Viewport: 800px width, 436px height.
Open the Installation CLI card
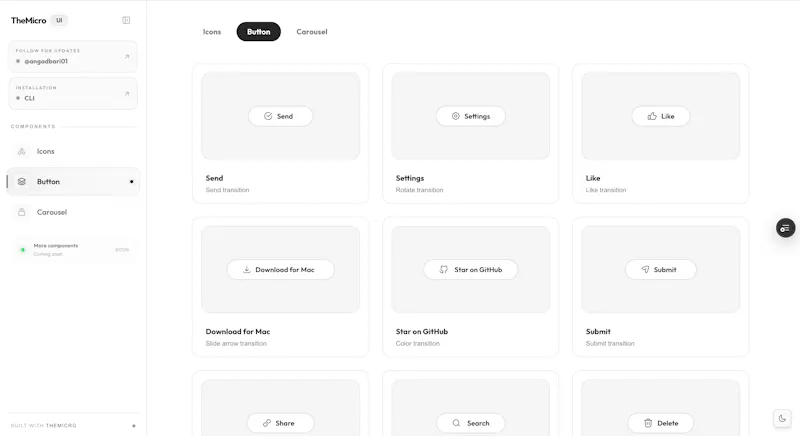point(73,93)
